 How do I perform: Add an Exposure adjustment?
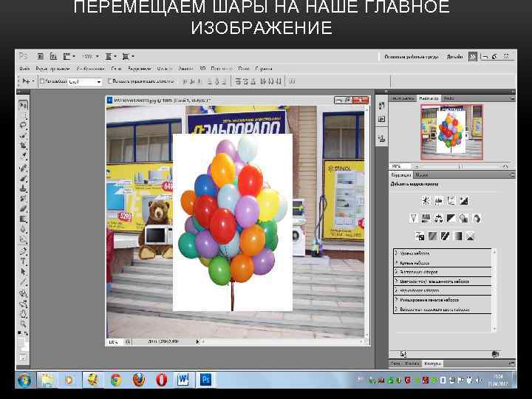[463, 201]
